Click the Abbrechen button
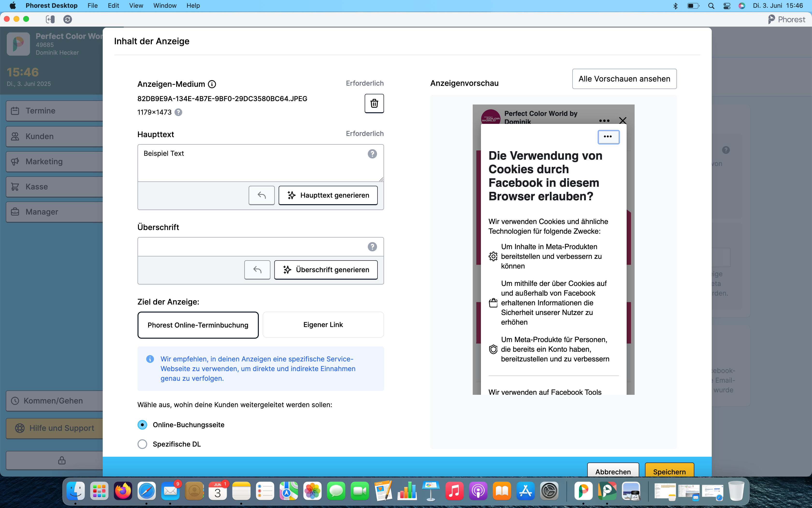Screen dimensions: 812x508 coord(613,470)
